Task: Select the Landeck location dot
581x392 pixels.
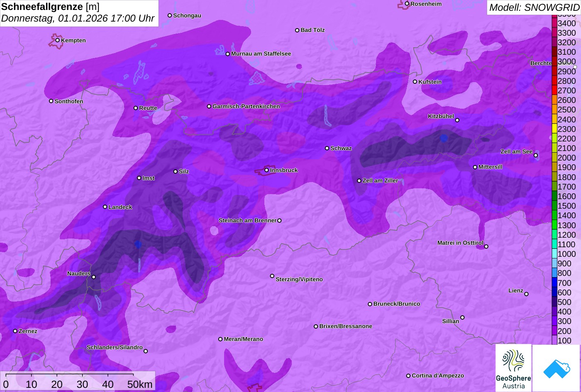Action: [x=105, y=207]
